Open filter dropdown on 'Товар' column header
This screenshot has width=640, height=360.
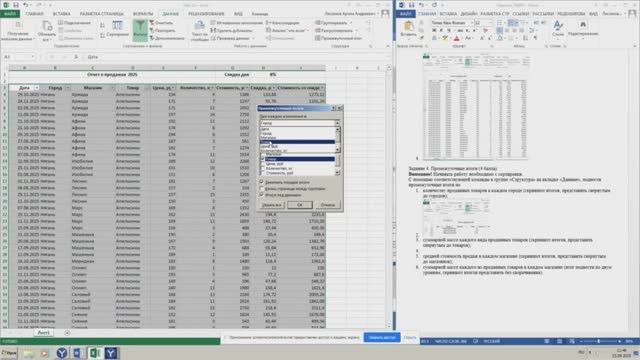(147, 88)
